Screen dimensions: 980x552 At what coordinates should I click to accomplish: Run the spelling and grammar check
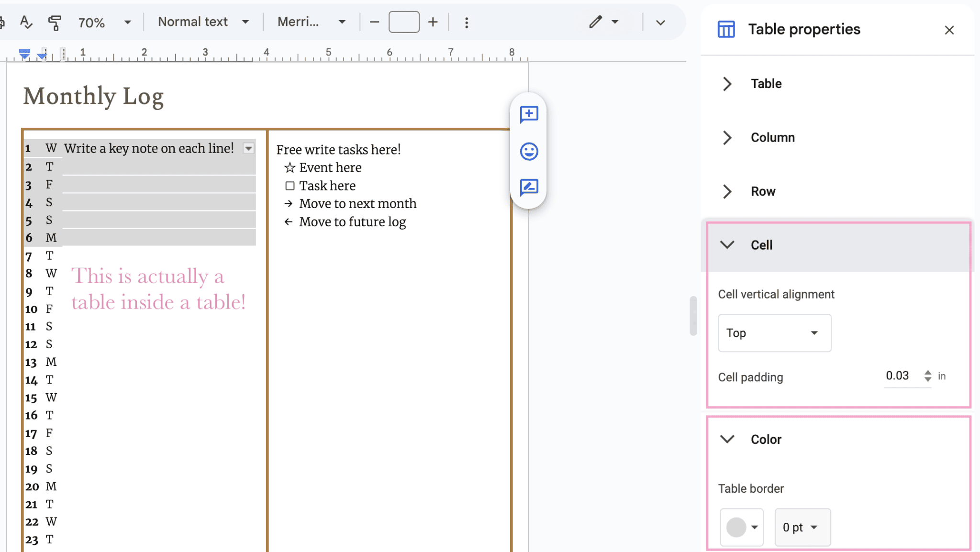(x=26, y=22)
